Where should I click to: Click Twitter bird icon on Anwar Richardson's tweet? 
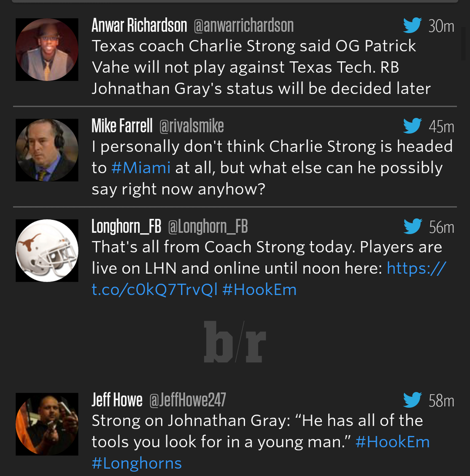tap(412, 25)
